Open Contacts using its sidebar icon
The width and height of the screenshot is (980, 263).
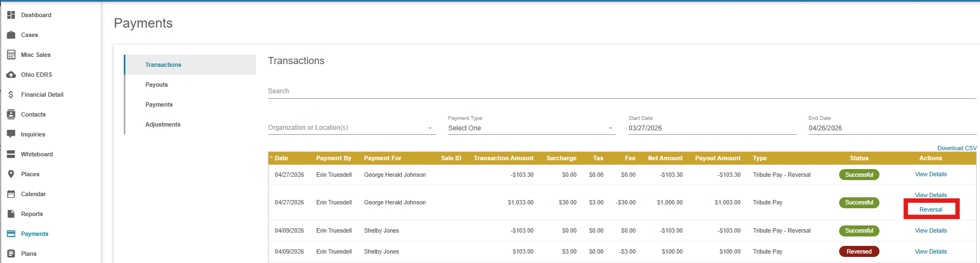click(x=11, y=114)
